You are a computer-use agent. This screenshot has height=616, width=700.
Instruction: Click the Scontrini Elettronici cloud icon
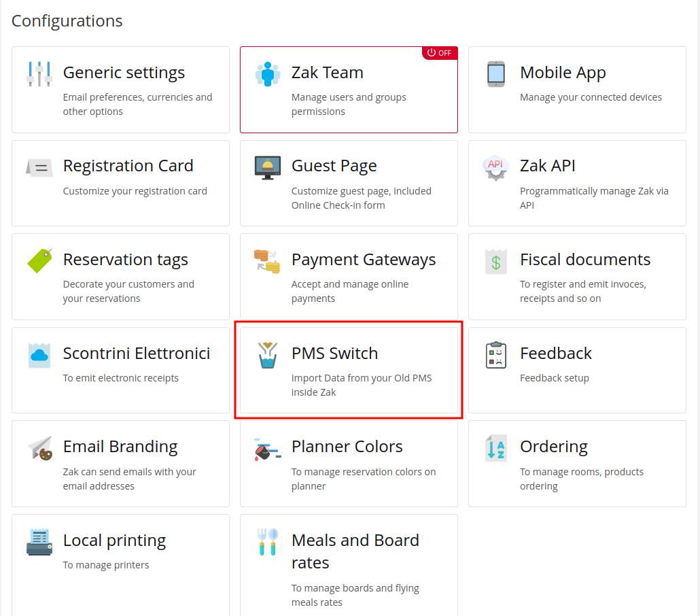[39, 354]
